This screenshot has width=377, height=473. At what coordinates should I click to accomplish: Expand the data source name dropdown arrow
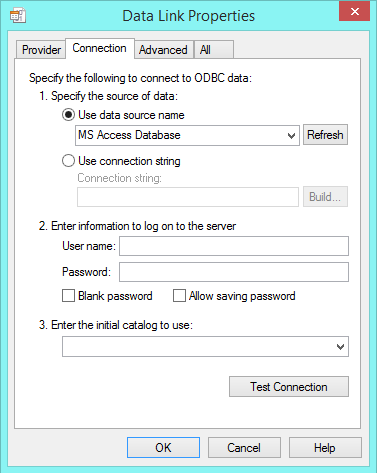291,135
